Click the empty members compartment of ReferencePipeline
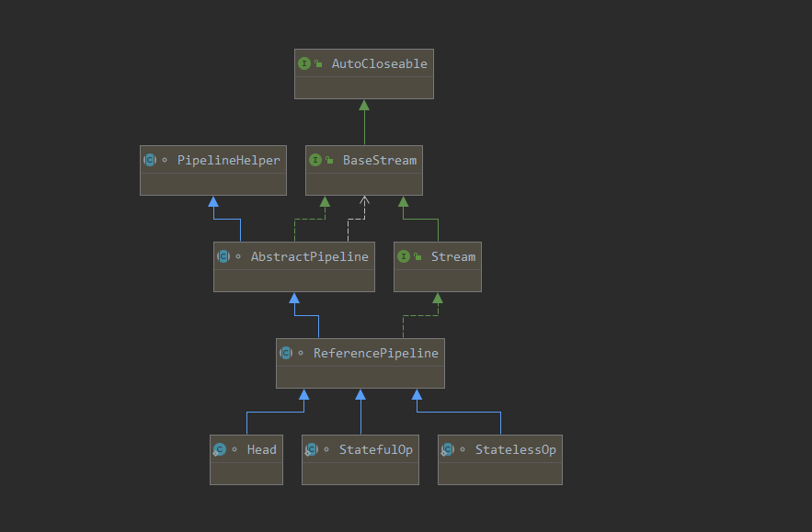 coord(360,378)
